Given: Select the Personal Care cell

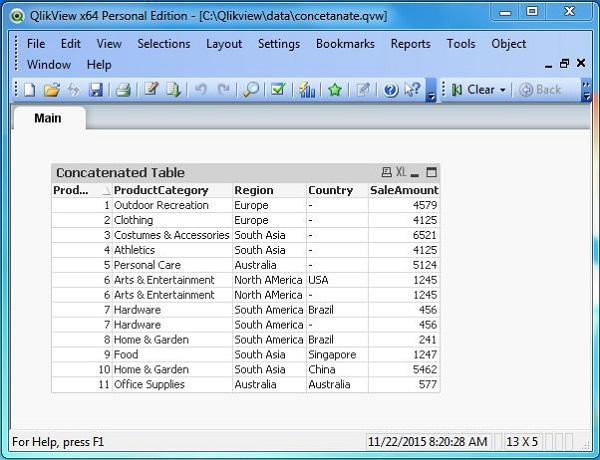Looking at the screenshot, I should pyautogui.click(x=172, y=265).
